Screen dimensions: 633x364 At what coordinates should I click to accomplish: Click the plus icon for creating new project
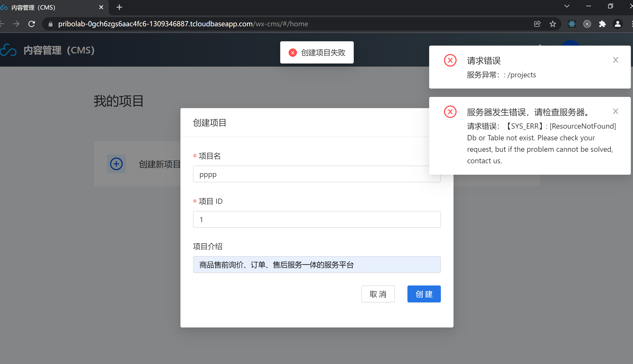(x=116, y=164)
